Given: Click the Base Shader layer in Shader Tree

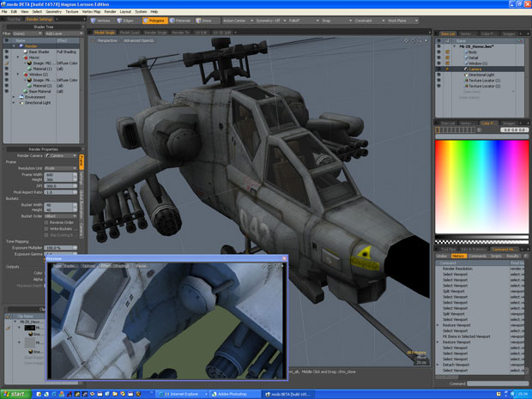Looking at the screenshot, I should [40, 51].
